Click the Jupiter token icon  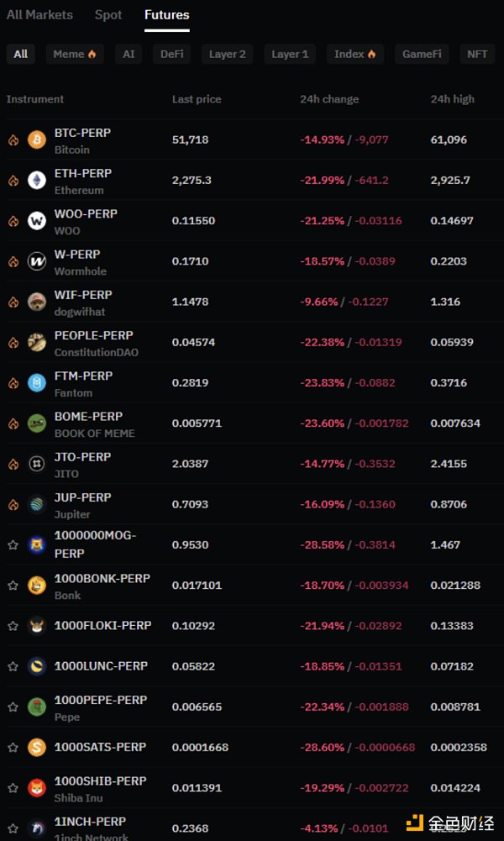pyautogui.click(x=37, y=504)
